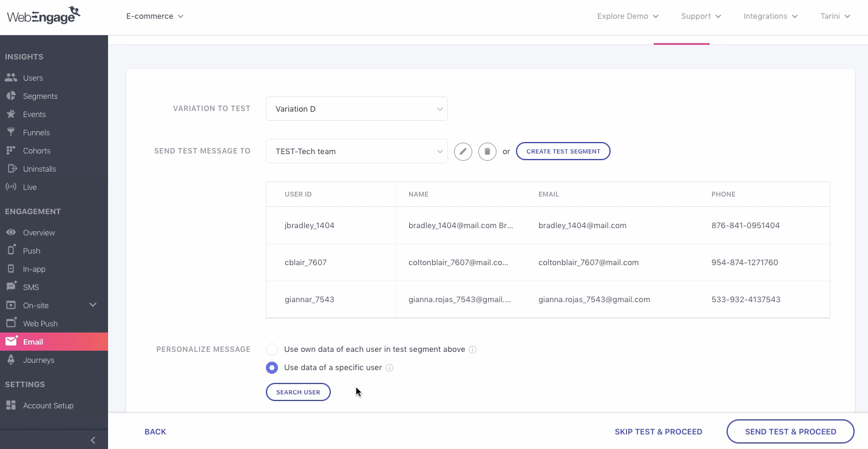Click user ID giannar_7543
The height and width of the screenshot is (449, 868).
[x=310, y=300]
